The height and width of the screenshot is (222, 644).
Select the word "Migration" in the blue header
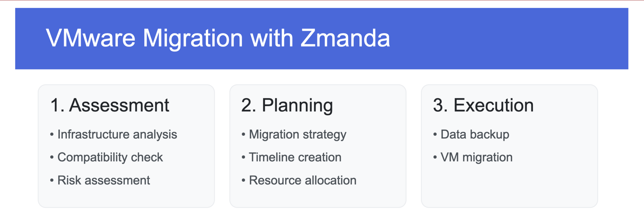192,38
